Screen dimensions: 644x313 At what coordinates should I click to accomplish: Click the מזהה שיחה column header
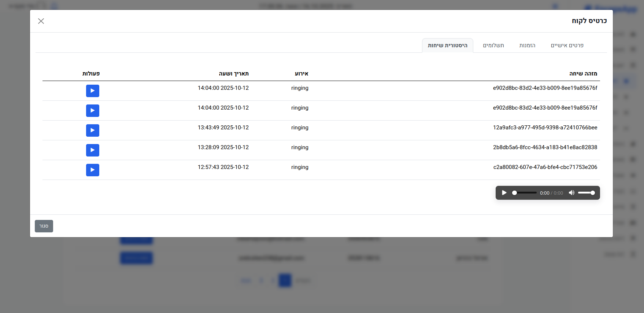(x=583, y=74)
